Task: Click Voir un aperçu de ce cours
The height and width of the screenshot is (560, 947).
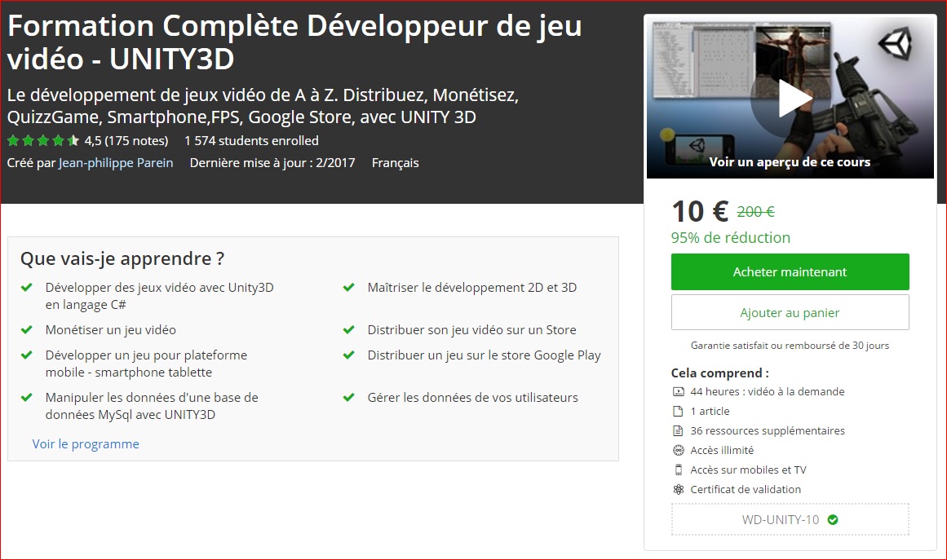Action: click(790, 161)
